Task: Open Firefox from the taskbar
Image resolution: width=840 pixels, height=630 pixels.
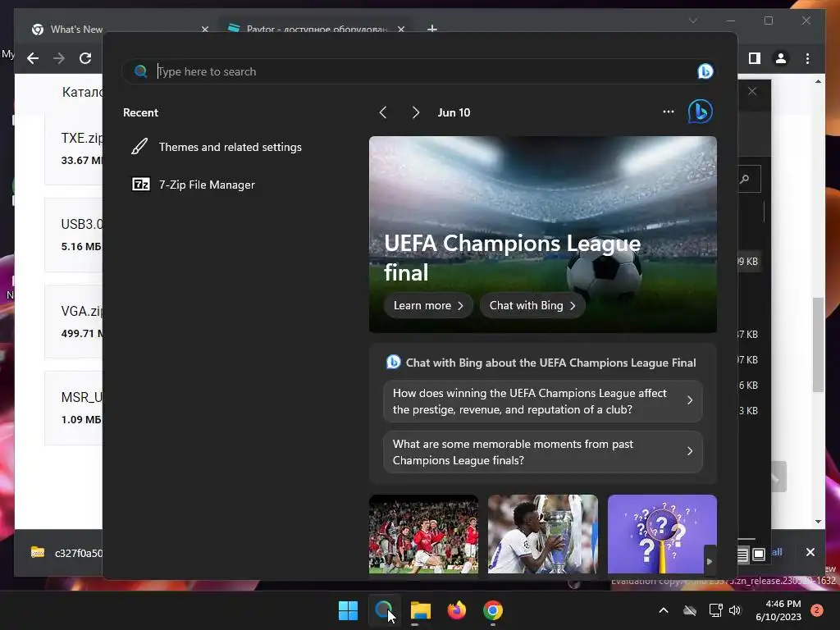Action: [456, 610]
